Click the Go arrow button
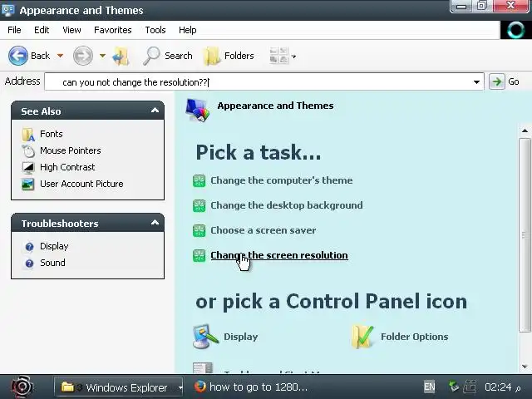 497,81
